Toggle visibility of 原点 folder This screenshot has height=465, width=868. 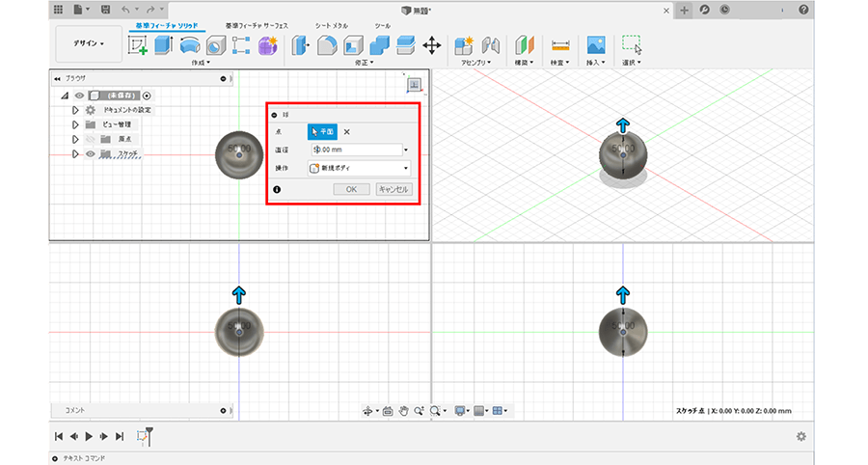tap(91, 139)
